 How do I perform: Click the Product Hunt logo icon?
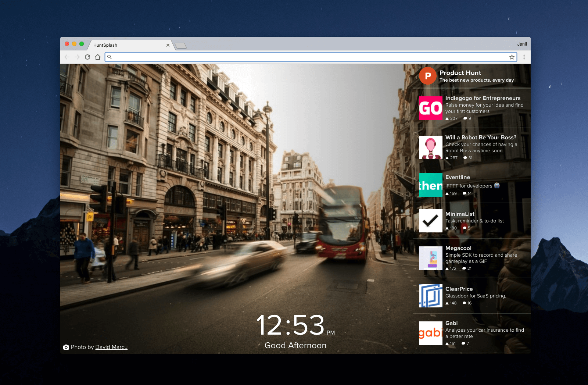click(x=428, y=76)
